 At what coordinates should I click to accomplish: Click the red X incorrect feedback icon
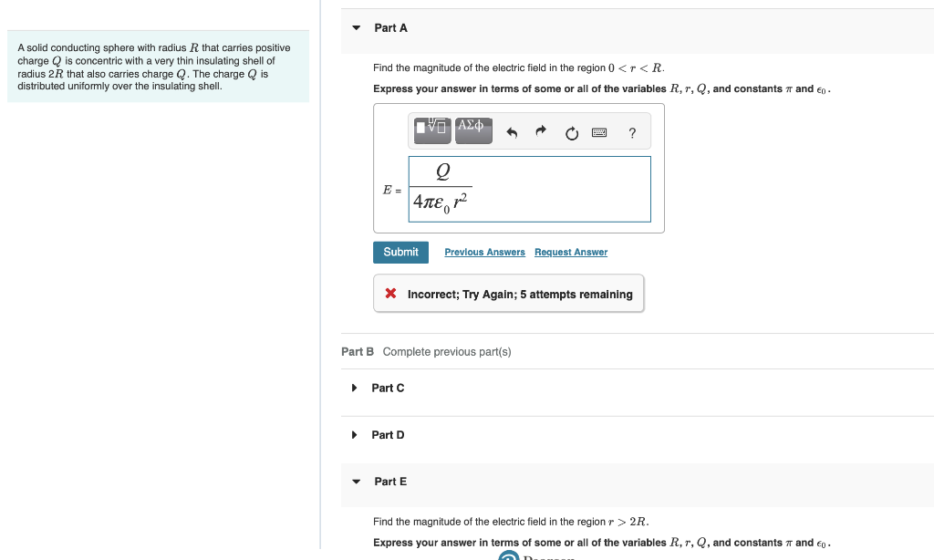coord(390,294)
